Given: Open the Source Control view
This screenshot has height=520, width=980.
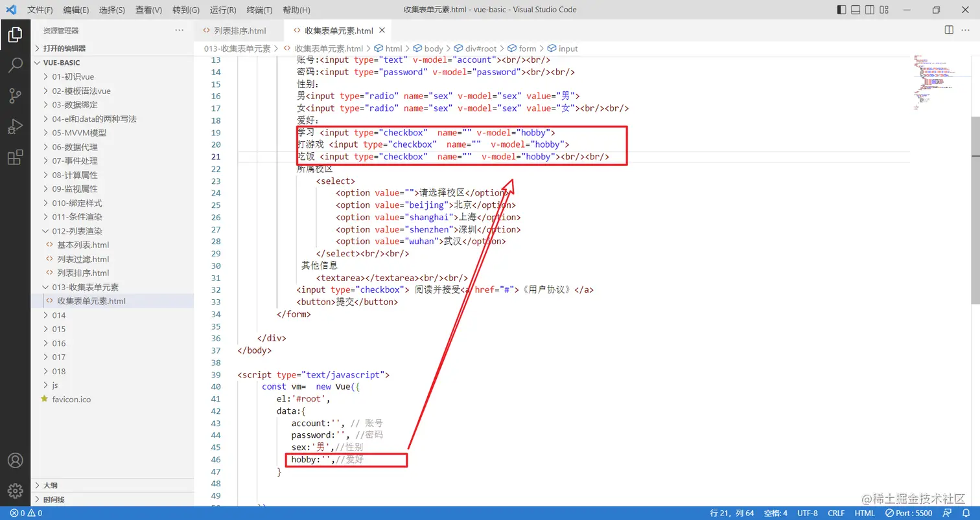Looking at the screenshot, I should (15, 96).
